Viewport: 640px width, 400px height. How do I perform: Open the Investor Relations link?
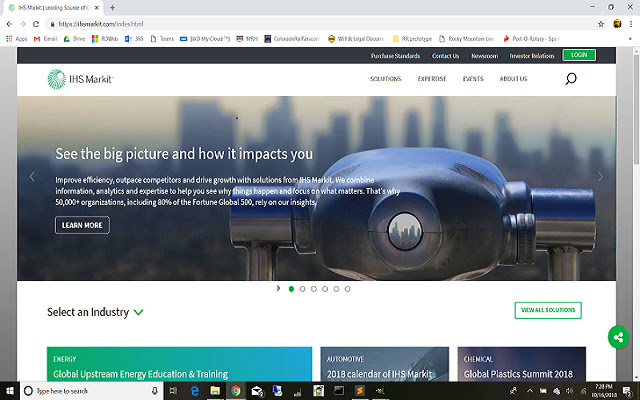(532, 56)
